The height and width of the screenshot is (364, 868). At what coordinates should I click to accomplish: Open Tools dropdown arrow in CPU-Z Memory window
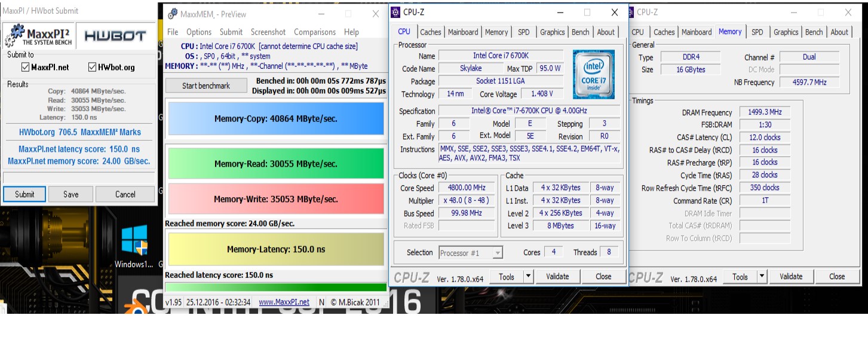click(x=762, y=276)
